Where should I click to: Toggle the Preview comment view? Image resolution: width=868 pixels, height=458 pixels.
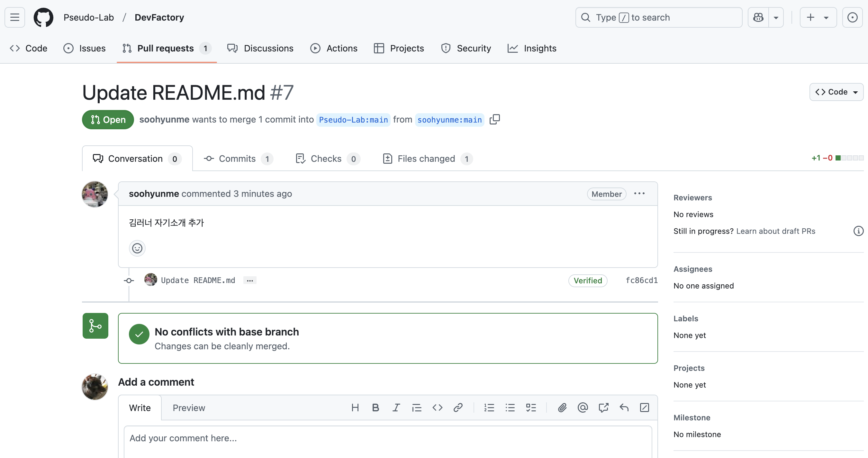pyautogui.click(x=189, y=408)
